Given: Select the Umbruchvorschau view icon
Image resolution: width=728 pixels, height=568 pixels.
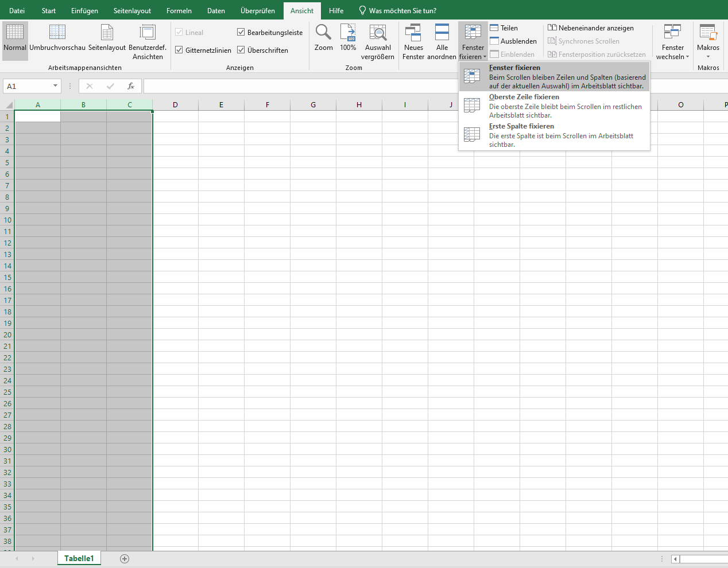Looking at the screenshot, I should click(57, 33).
